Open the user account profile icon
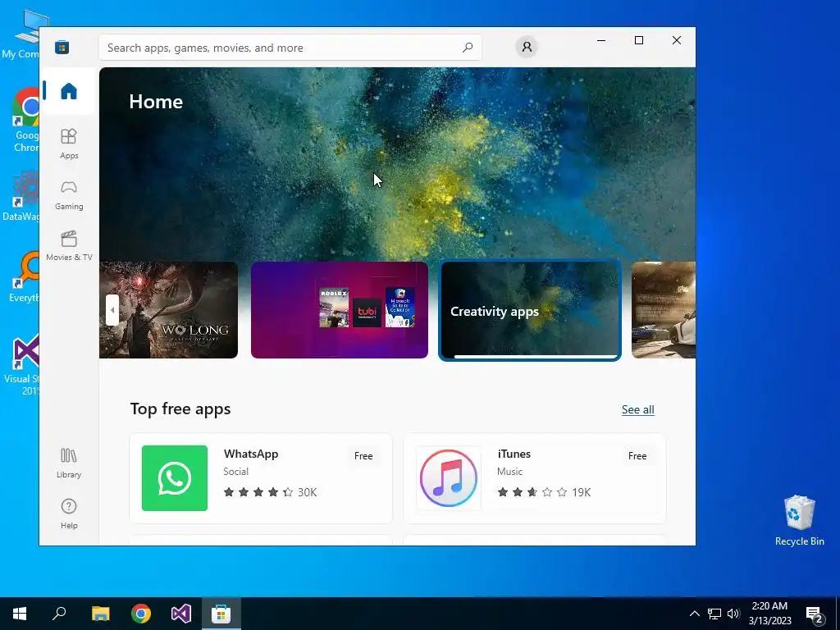 [x=527, y=47]
